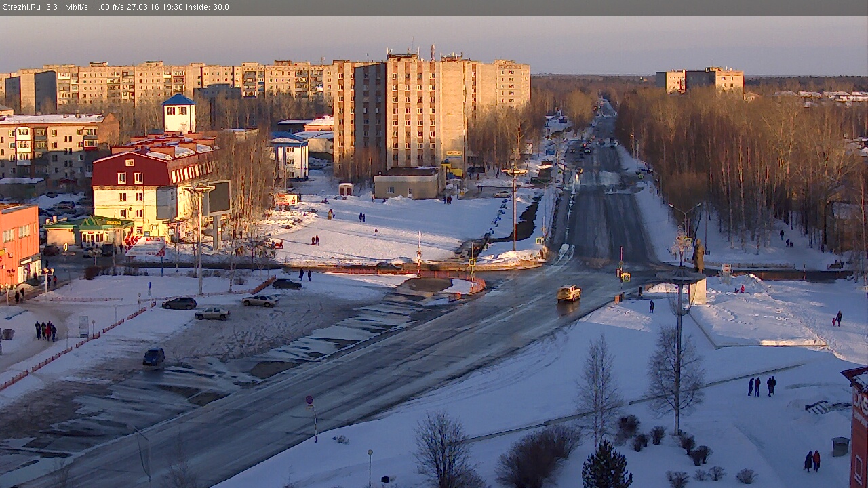Image resolution: width=868 pixels, height=488 pixels.
Task: Click the "19:30" time stamp
Action: tap(173, 7)
